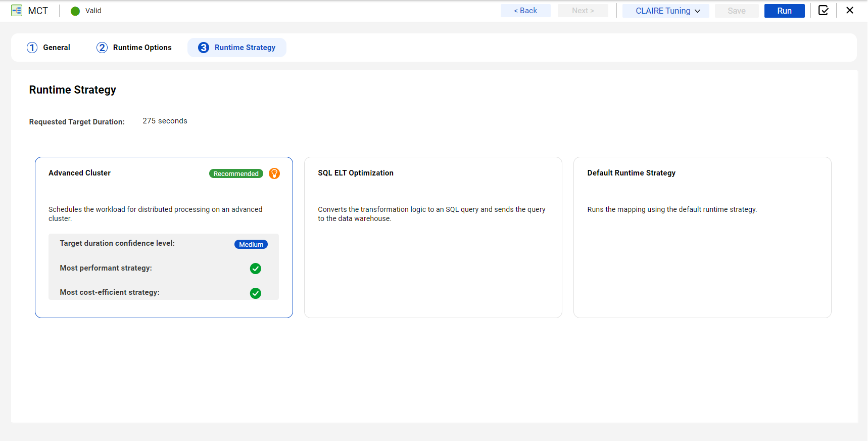The width and height of the screenshot is (868, 441).
Task: Choose the Default Runtime Strategy card
Action: pos(702,237)
